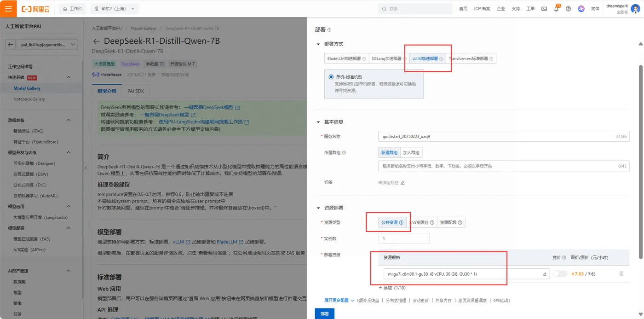644x319 pixels.
Task: Open the 模型介绍 tab
Action: pyautogui.click(x=107, y=91)
